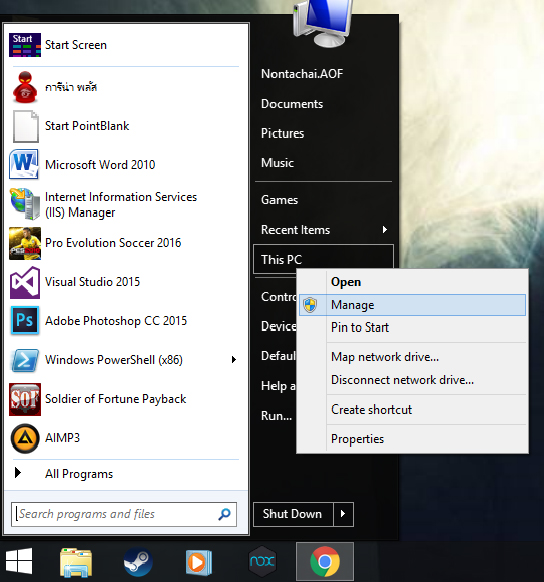The height and width of the screenshot is (582, 544).
Task: Choose Open in the context menu
Action: point(413,282)
